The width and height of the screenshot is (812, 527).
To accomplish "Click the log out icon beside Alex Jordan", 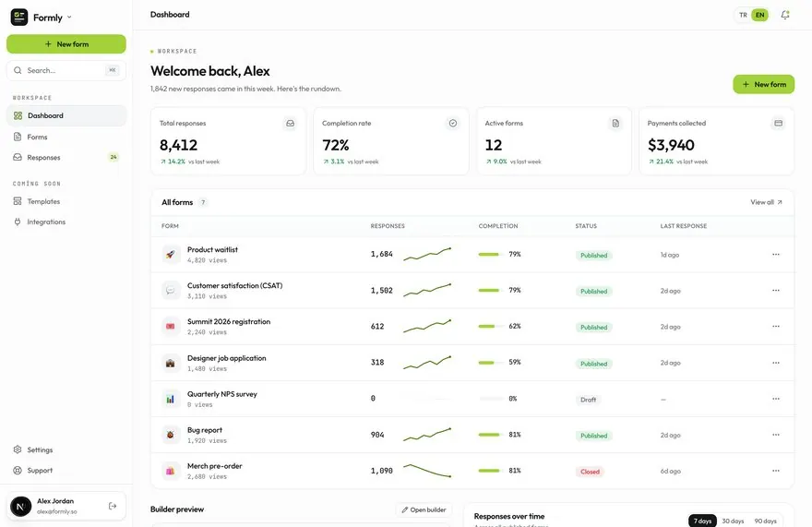I will (113, 507).
